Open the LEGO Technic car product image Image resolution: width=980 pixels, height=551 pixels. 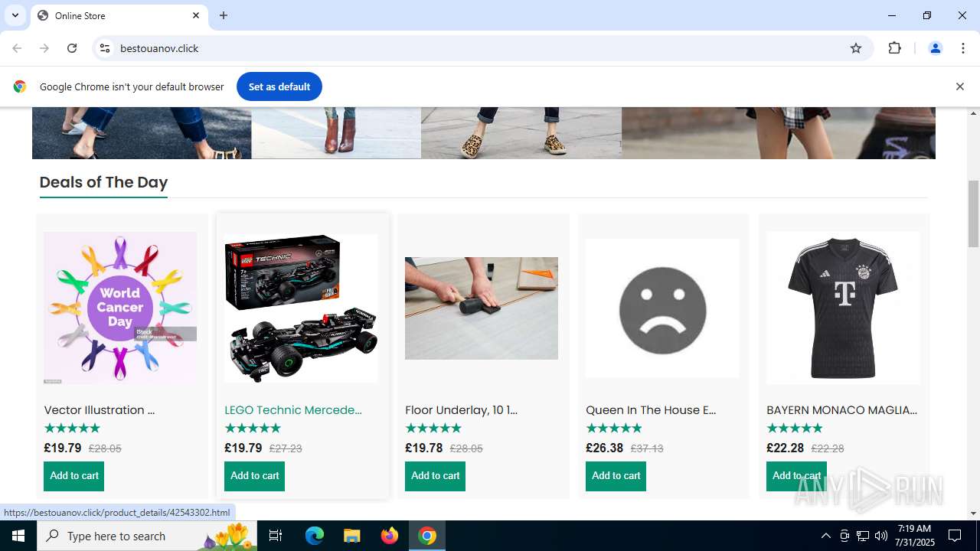301,308
